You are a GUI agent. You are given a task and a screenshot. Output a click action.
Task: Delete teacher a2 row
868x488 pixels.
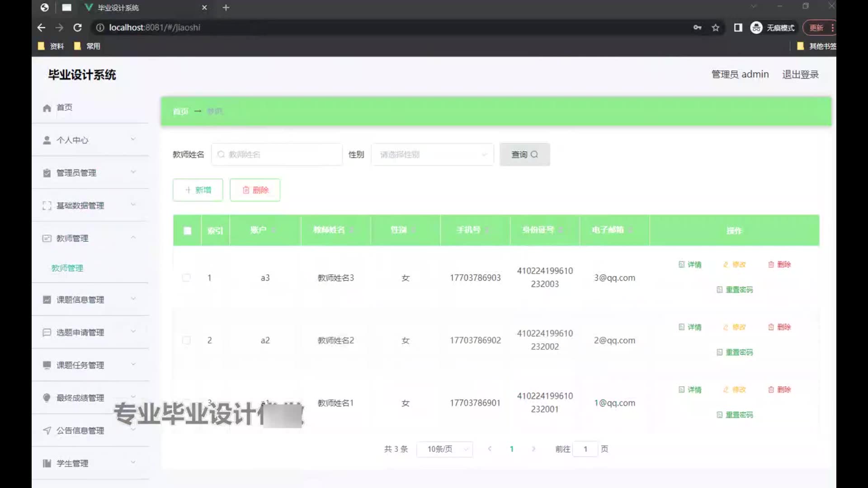(x=779, y=327)
